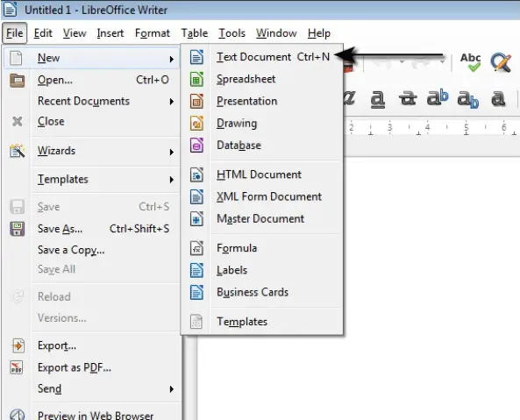Click the Export as PDF icon
Image resolution: width=520 pixels, height=420 pixels.
[17, 367]
